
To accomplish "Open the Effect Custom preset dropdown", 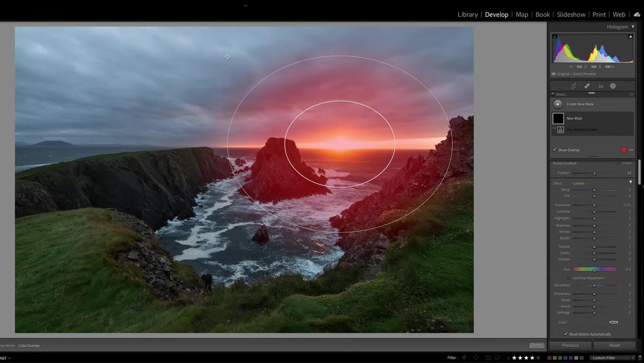I will (579, 184).
